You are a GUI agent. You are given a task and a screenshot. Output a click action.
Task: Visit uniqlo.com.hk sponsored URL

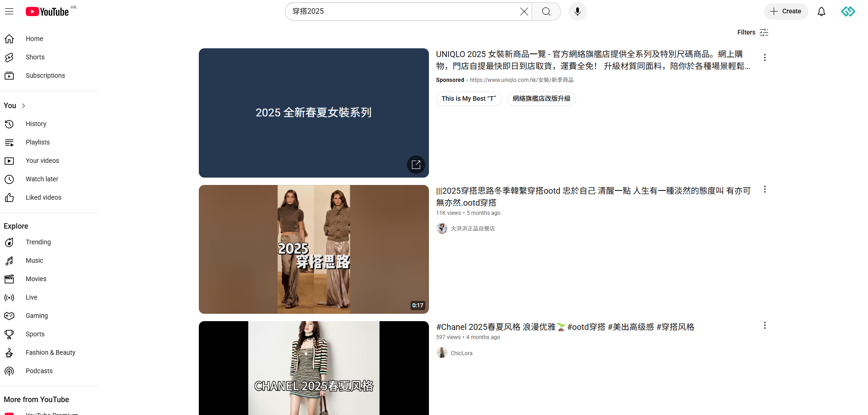[521, 80]
